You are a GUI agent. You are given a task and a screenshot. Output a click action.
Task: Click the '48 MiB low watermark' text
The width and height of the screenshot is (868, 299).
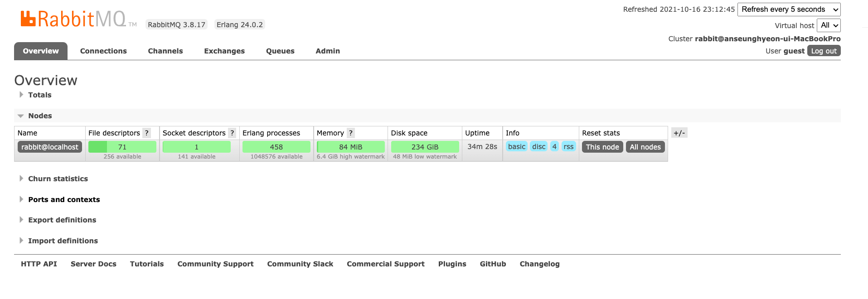coord(425,157)
